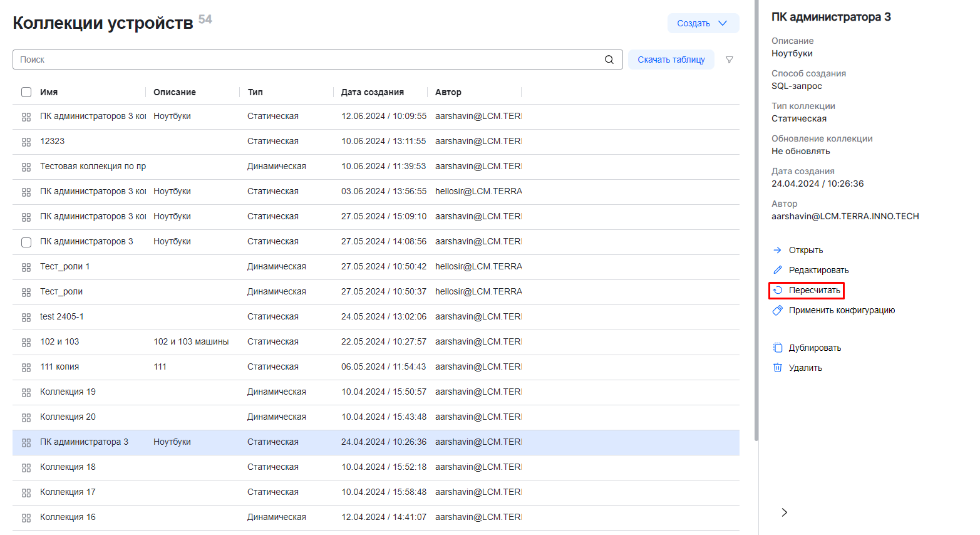Viewport: 980px width, 535px height.
Task: Click the Edit pencil icon
Action: tap(777, 270)
